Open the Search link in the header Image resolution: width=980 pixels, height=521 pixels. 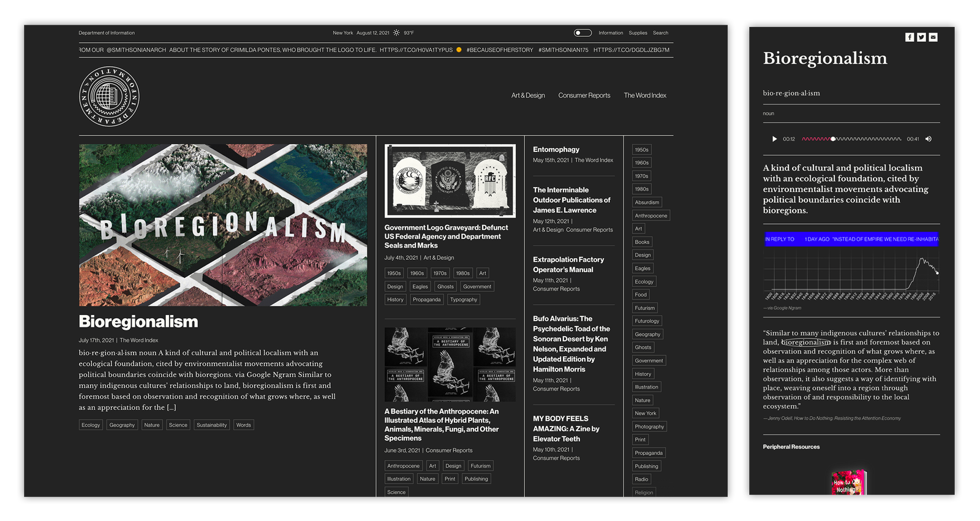coord(660,33)
